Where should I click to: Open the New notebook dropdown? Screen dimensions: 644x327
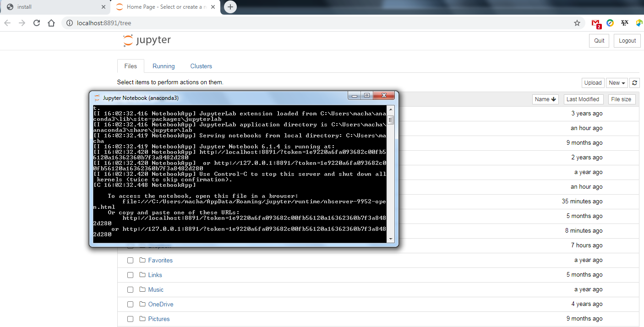[x=617, y=83]
